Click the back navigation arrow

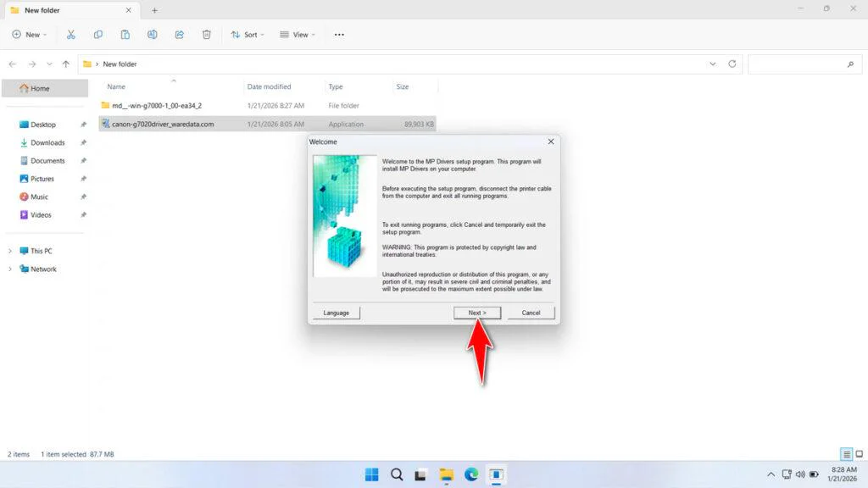pyautogui.click(x=12, y=64)
